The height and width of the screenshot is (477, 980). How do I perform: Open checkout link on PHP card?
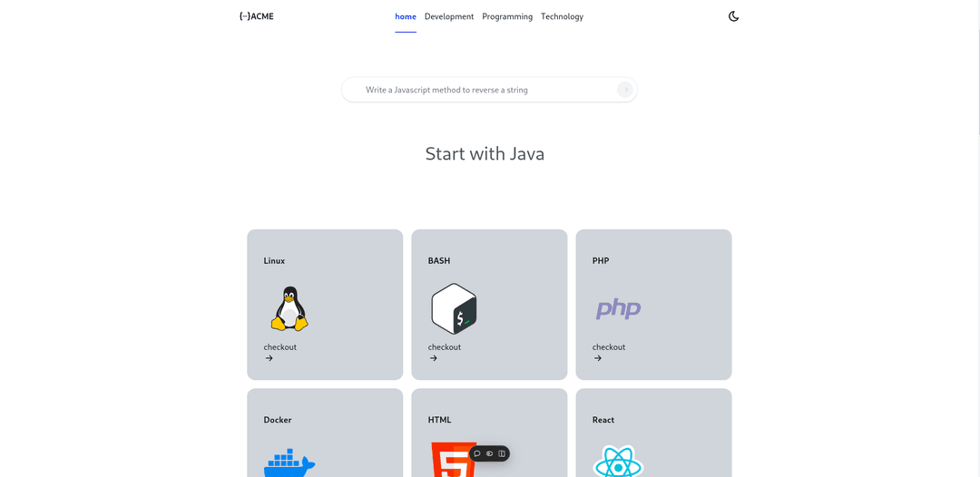tap(609, 347)
